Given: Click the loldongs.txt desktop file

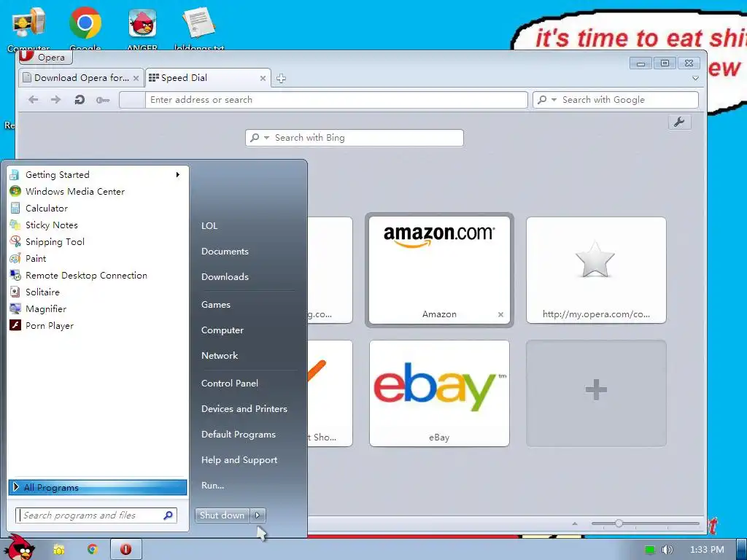Looking at the screenshot, I should click(x=199, y=28).
